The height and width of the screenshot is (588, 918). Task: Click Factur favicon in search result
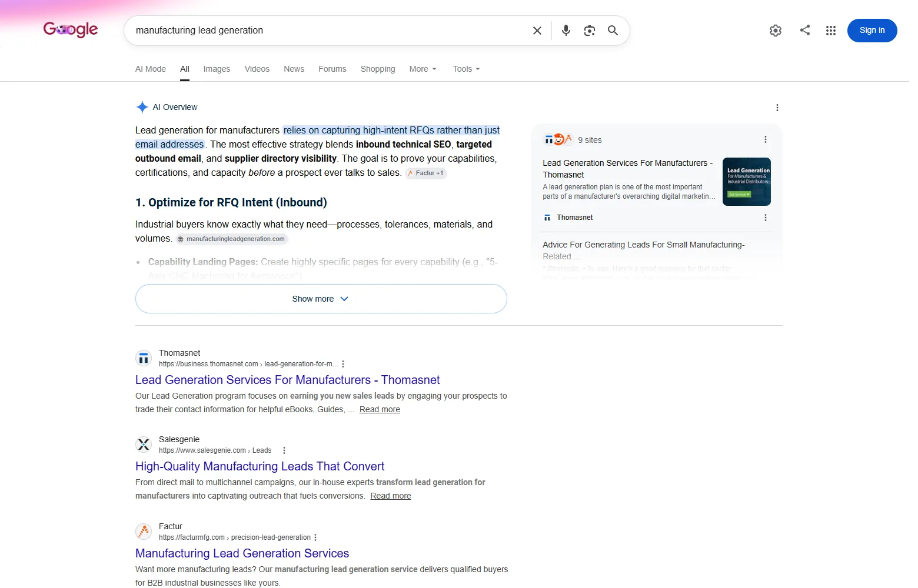tap(144, 532)
